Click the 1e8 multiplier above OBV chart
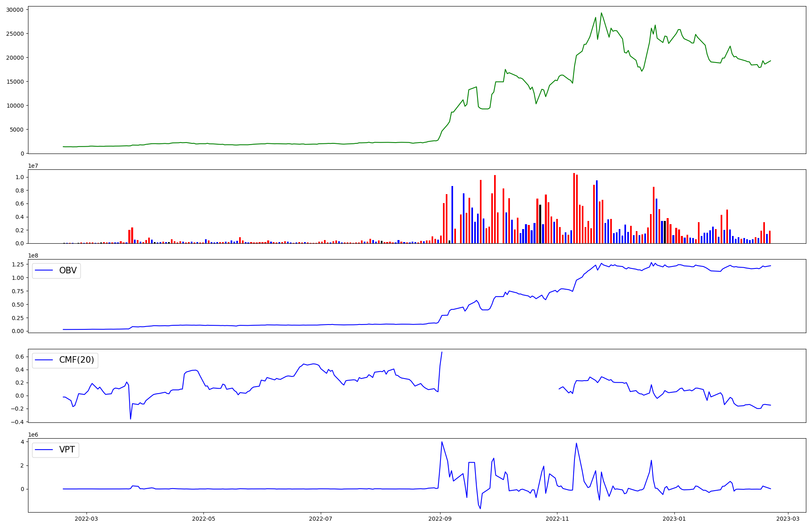 pos(33,255)
